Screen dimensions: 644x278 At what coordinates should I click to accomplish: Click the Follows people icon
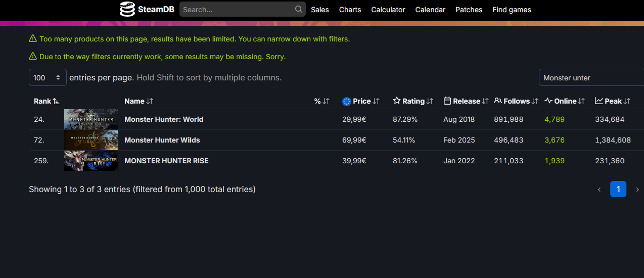click(x=498, y=101)
